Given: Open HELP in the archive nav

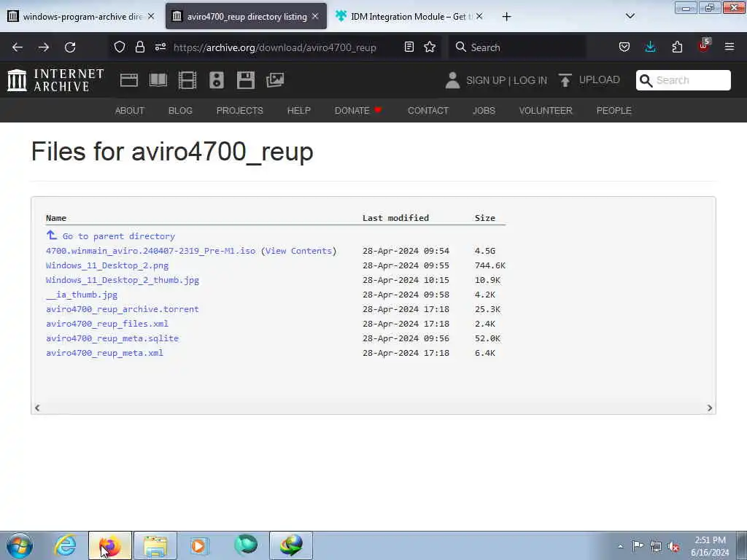Looking at the screenshot, I should coord(298,111).
